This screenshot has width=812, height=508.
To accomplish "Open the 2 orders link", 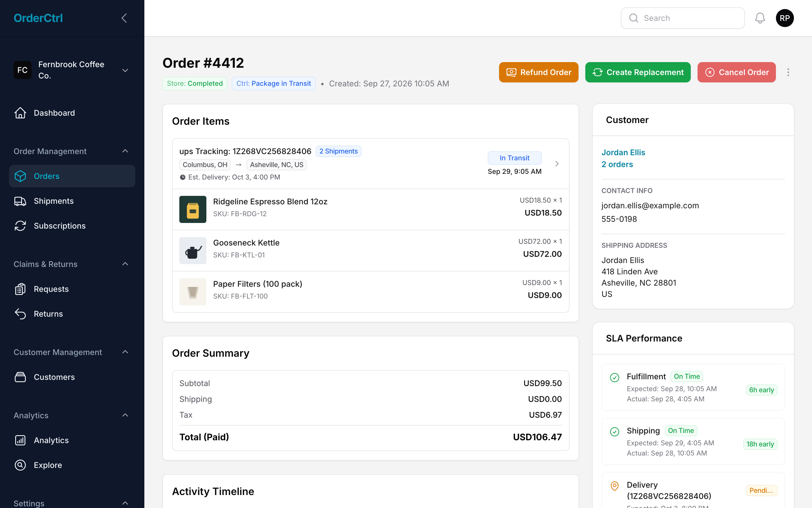I will coord(617,164).
